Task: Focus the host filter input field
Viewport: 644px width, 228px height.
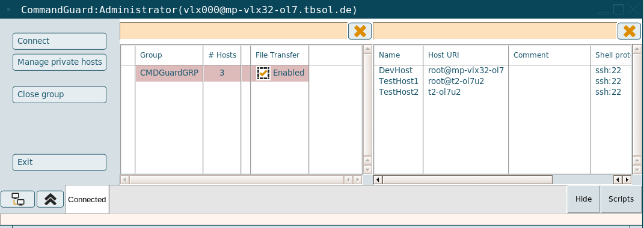Action: [494, 31]
